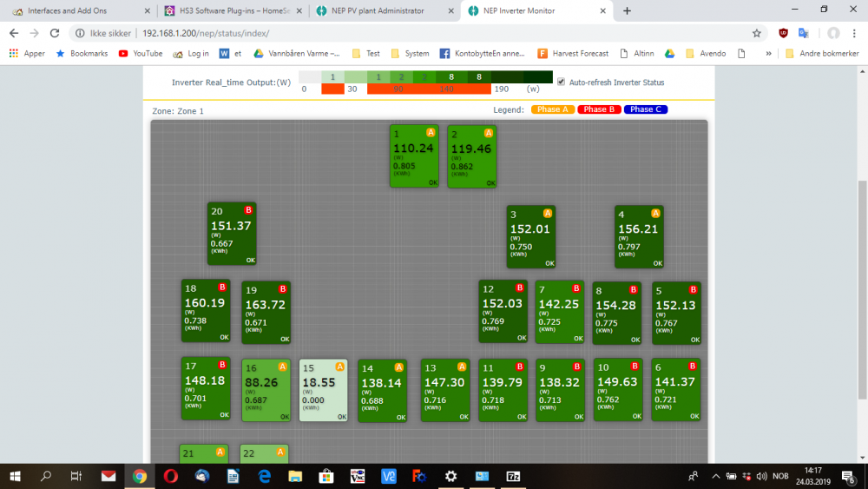Click the new tab plus button
Viewport: 868px width, 489px height.
click(628, 11)
